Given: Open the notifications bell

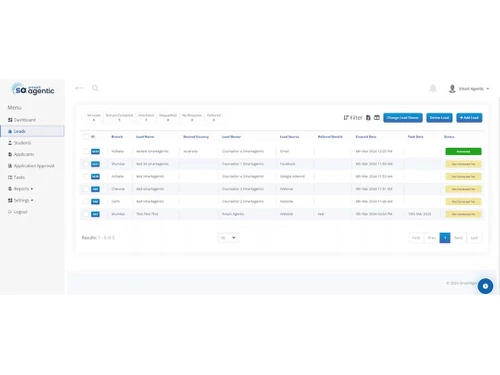Looking at the screenshot, I should pyautogui.click(x=433, y=89).
